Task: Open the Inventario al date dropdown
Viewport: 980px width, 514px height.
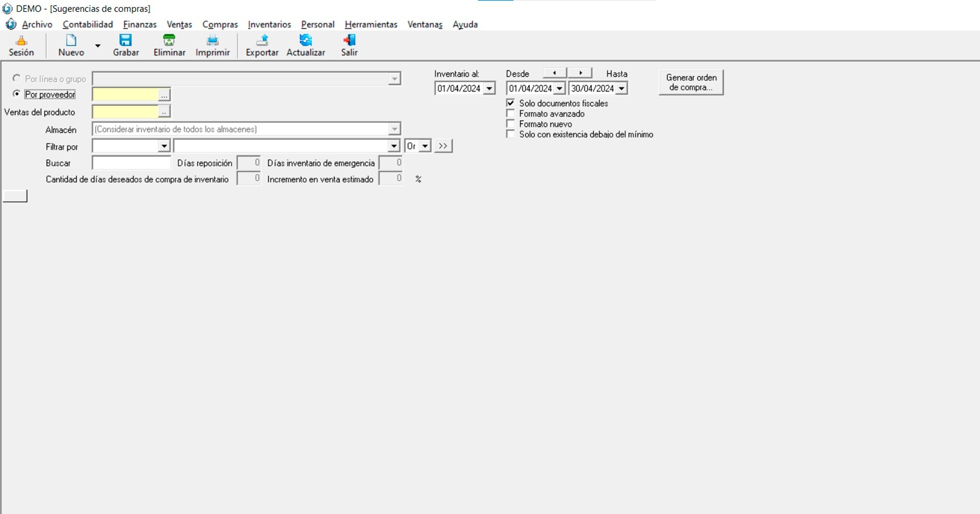Action: (489, 89)
